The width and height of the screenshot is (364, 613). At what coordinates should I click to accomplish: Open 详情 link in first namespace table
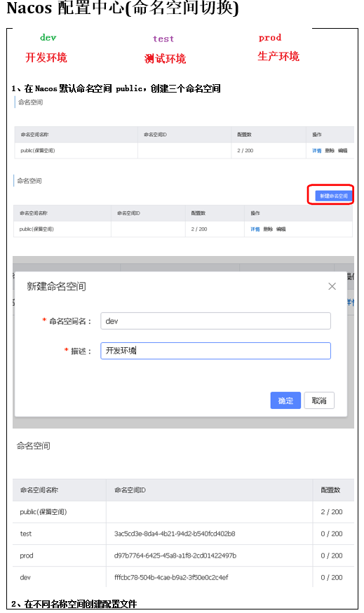click(x=317, y=151)
